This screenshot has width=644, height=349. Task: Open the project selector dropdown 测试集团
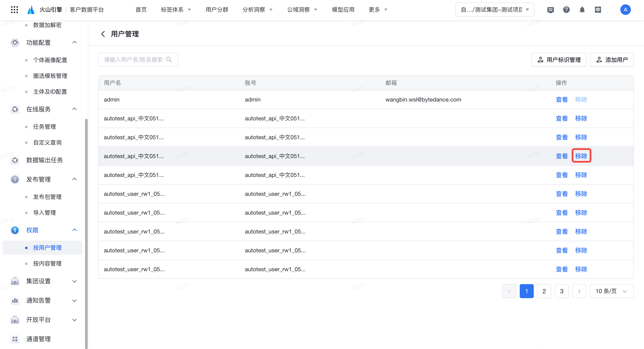pos(495,10)
